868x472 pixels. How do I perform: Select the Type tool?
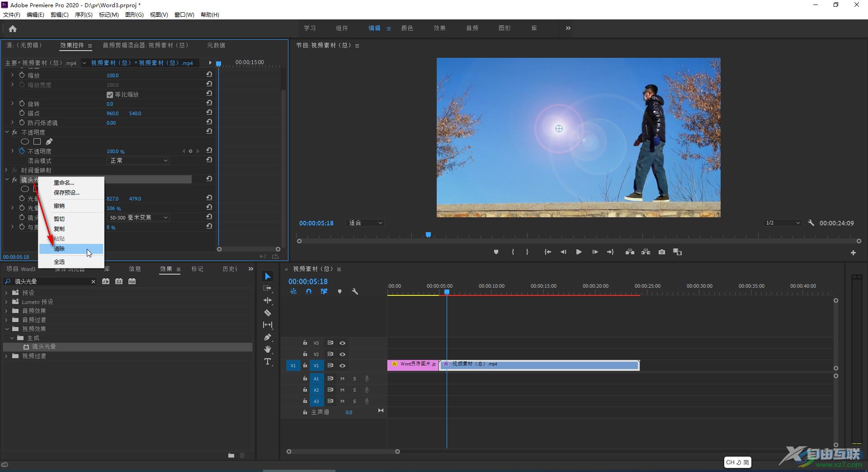[x=268, y=361]
